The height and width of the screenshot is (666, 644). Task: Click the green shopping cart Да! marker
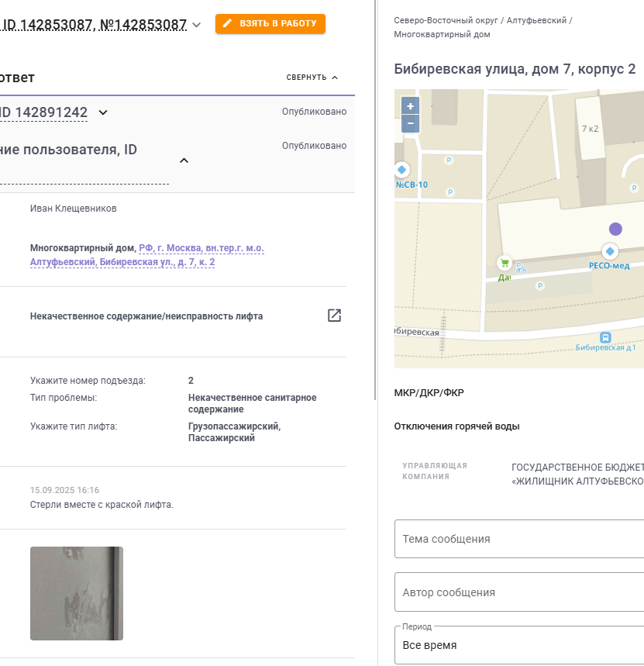(505, 264)
